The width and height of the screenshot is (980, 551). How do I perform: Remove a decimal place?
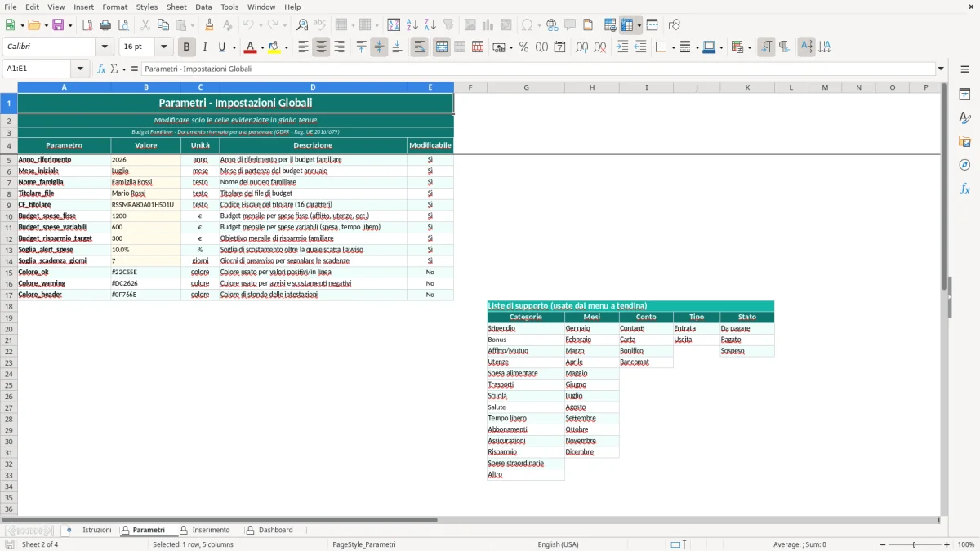[x=600, y=47]
